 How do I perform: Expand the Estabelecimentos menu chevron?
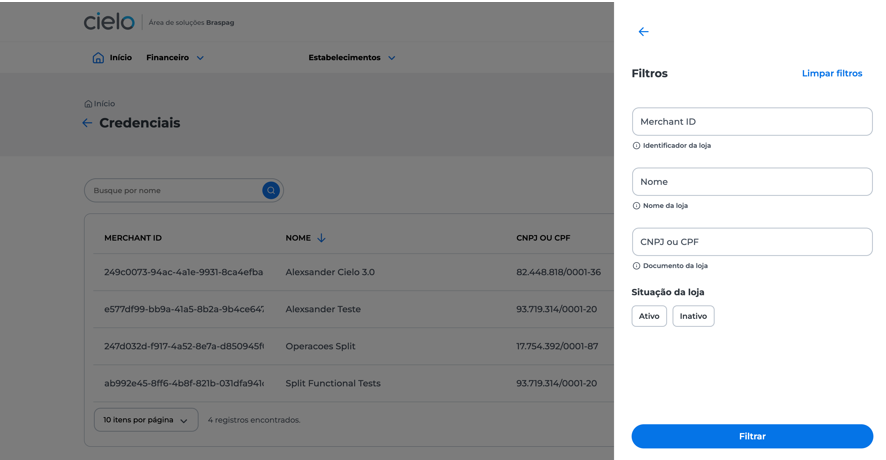click(x=392, y=58)
